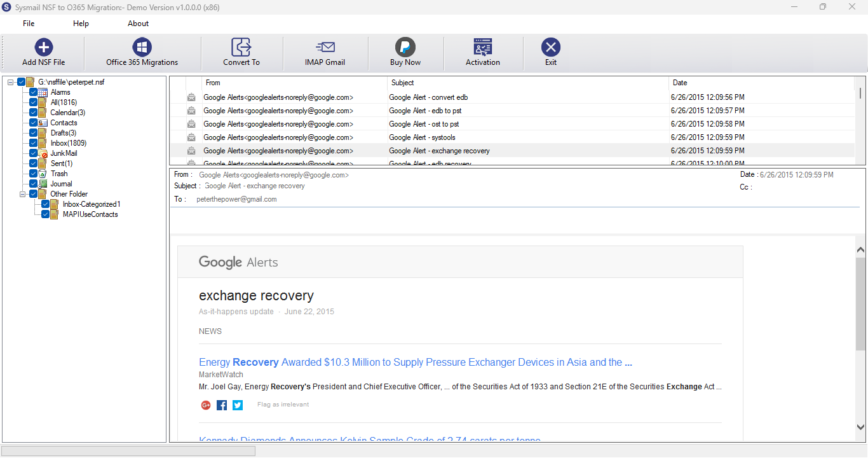Uncheck the Inbox(1809) folder checkbox
868x458 pixels.
point(34,143)
